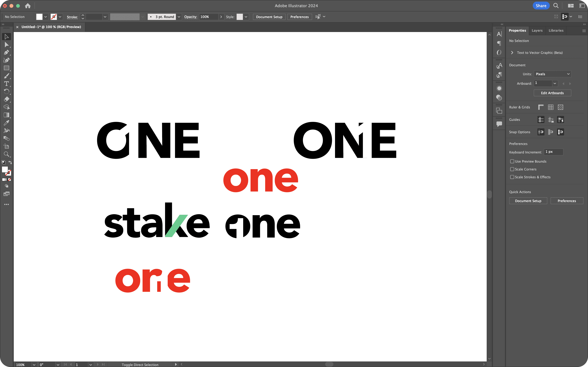Select the Direct Selection tool

(x=7, y=45)
